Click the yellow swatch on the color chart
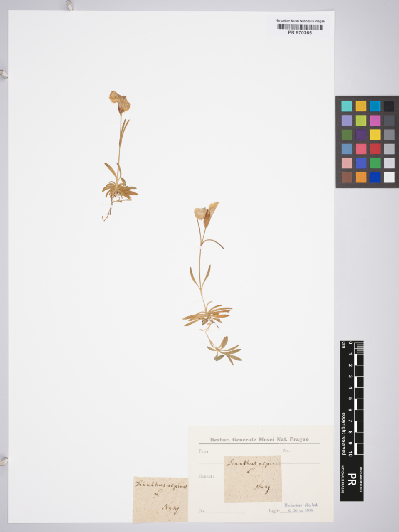The width and height of the screenshot is (399, 532). (375, 135)
